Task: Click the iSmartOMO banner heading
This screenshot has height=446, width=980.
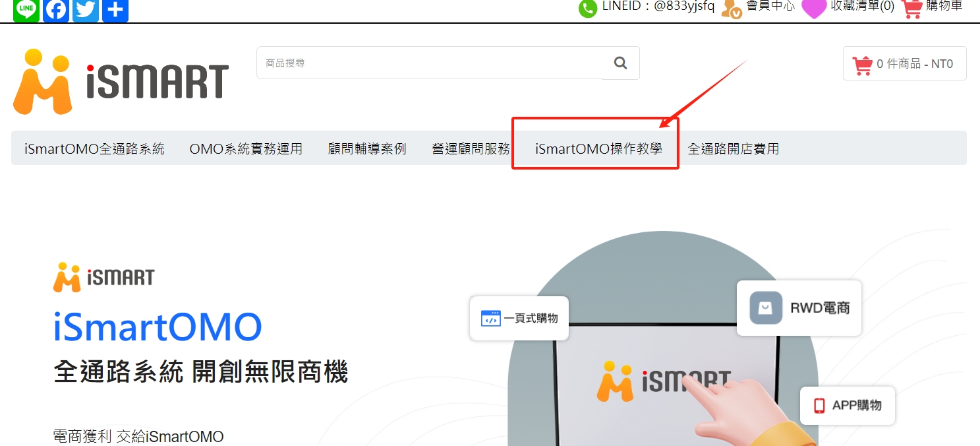Action: [x=158, y=327]
